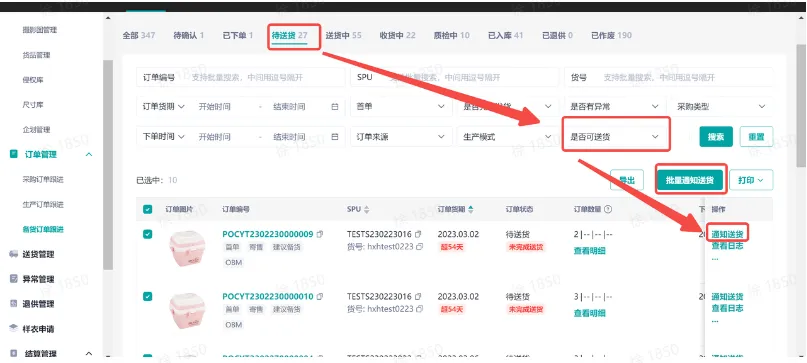Open 生产订单跟进 in the sidebar
Viewport: 807px width, 363px height.
click(x=43, y=204)
